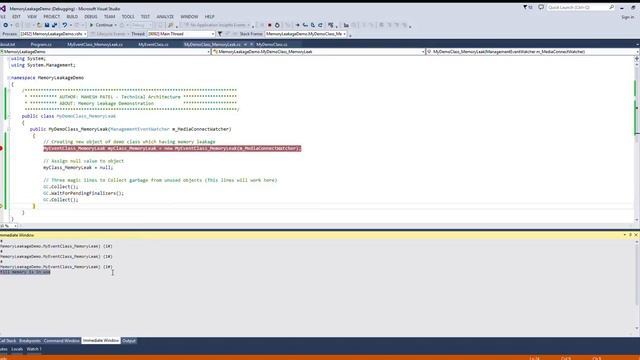Collapse the MyDemoClass_MemoryLeak class outline
Image resolution: width=640 pixels, height=360 pixels.
(9, 116)
